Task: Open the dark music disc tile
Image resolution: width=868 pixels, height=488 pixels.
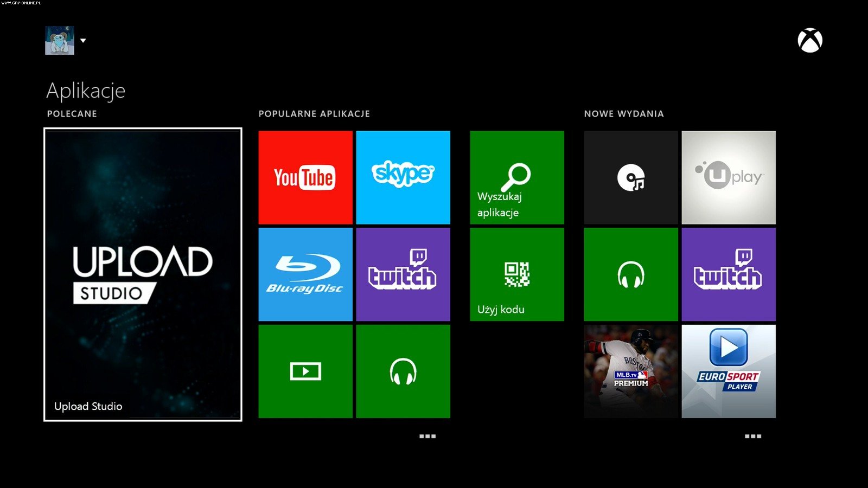Action: pos(631,177)
